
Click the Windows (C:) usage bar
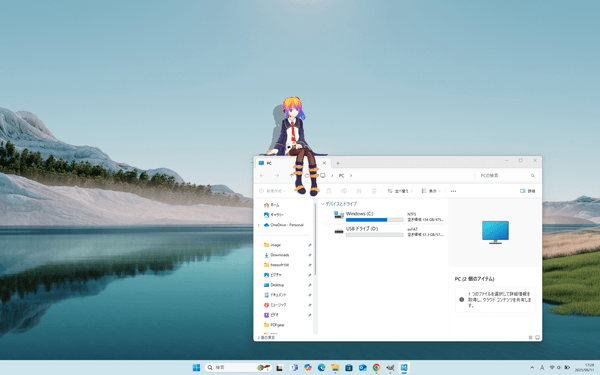[375, 220]
